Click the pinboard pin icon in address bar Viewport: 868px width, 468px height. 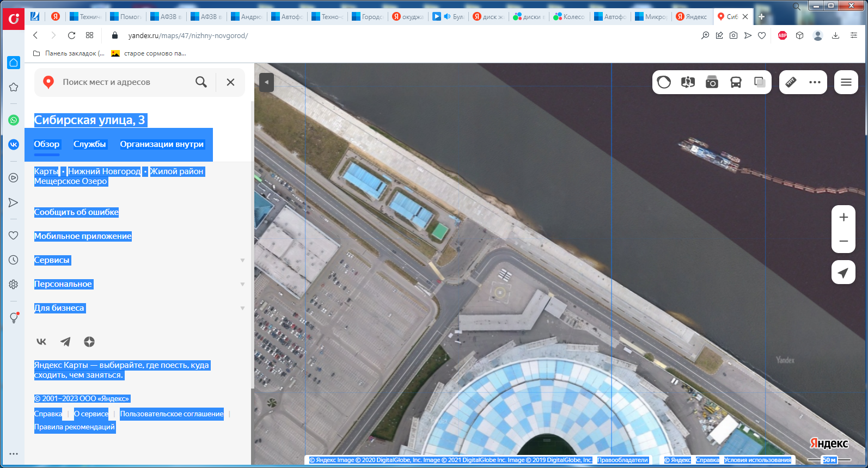point(719,35)
